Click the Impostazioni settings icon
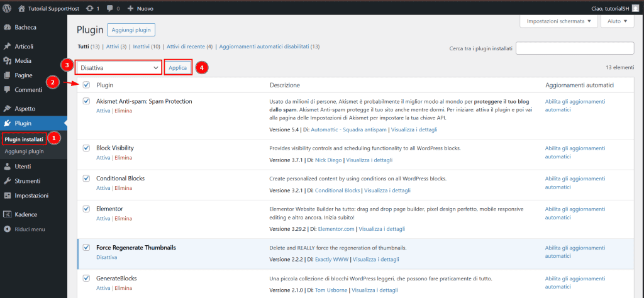Viewport: 644px width, 298px height. tap(7, 196)
